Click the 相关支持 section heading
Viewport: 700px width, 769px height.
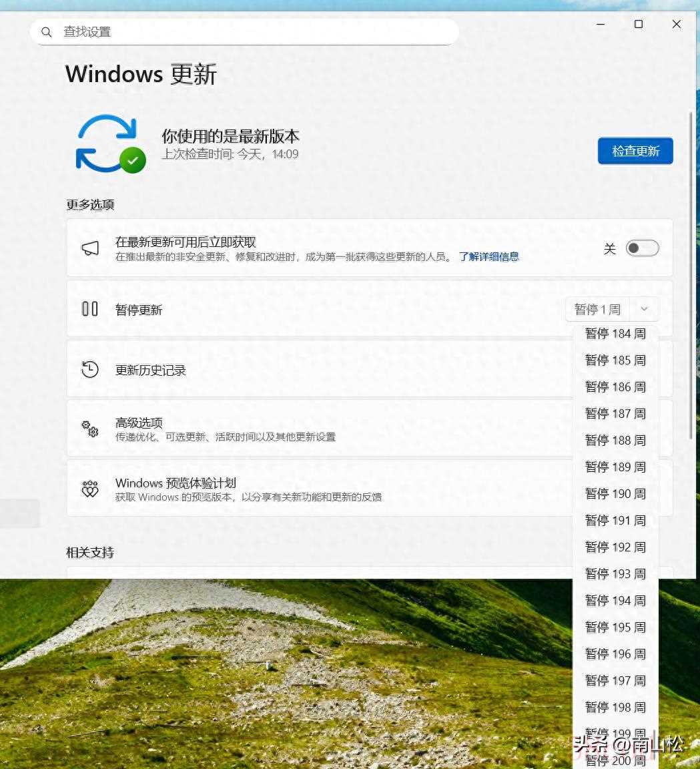pos(90,553)
